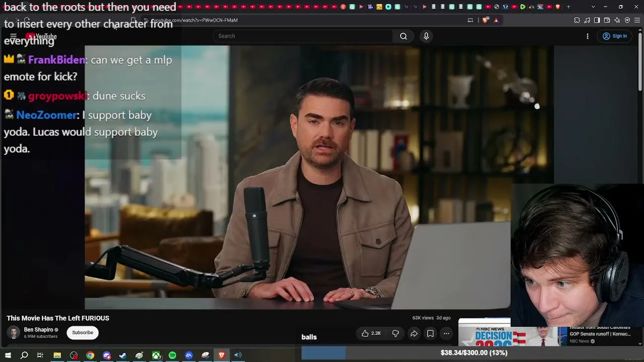The image size is (644, 362).
Task: Open Ben Shapiro's channel avatar
Action: (x=14, y=332)
